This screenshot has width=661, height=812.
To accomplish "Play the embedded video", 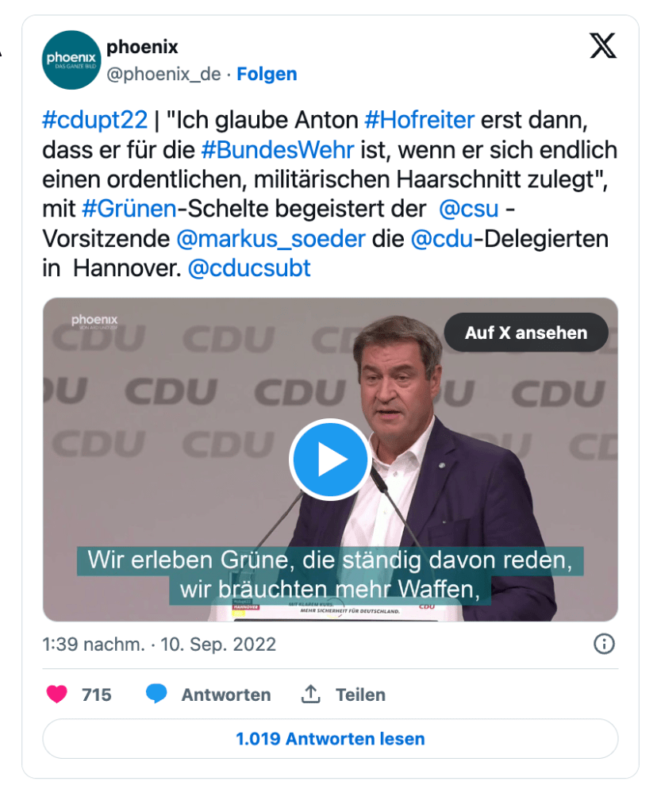I will [330, 459].
